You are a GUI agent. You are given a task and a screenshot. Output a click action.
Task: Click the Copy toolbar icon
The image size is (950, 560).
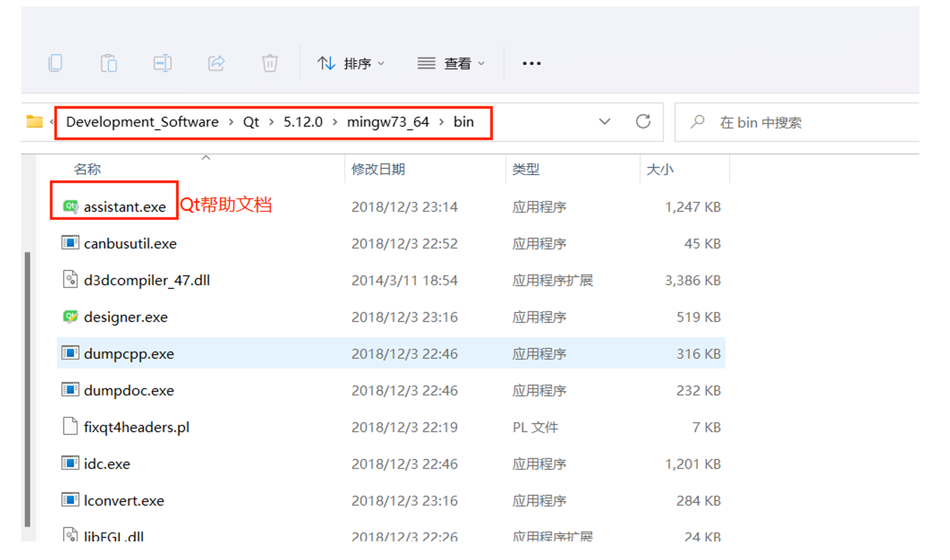pos(55,63)
